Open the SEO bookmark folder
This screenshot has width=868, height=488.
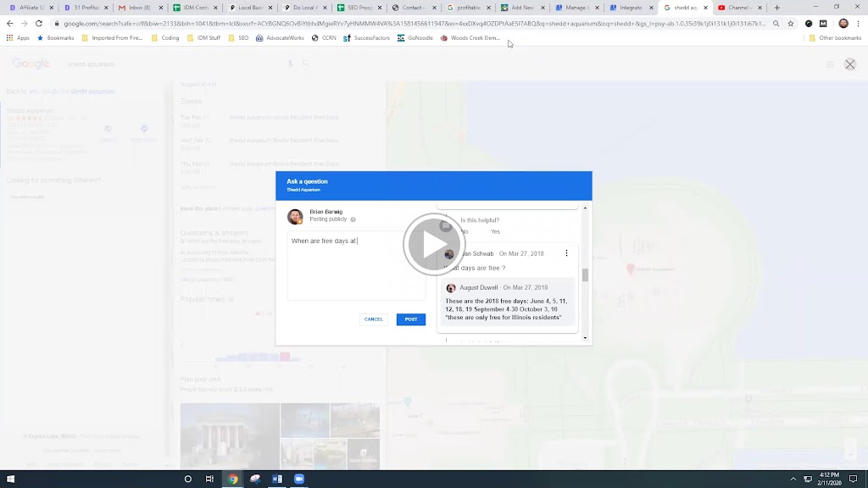(x=238, y=38)
